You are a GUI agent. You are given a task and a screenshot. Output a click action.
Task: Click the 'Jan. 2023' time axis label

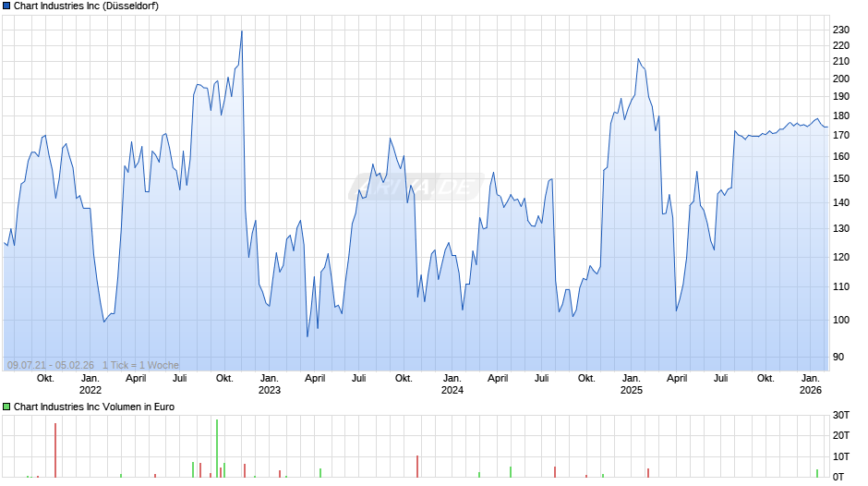click(270, 384)
